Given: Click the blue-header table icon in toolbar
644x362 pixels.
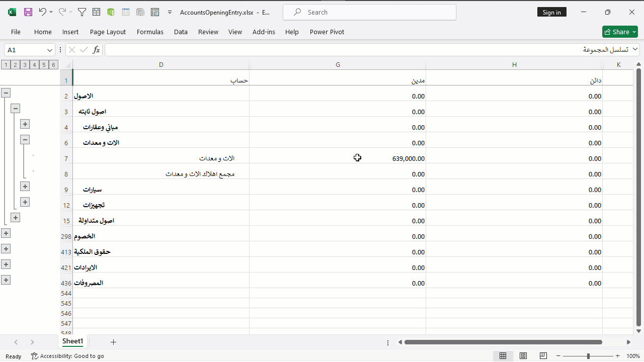Looking at the screenshot, I should pos(126,12).
